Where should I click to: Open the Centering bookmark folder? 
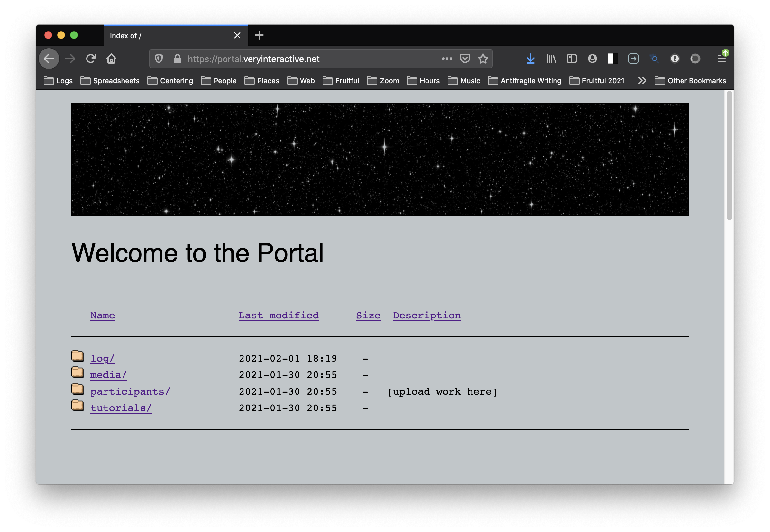click(x=170, y=81)
